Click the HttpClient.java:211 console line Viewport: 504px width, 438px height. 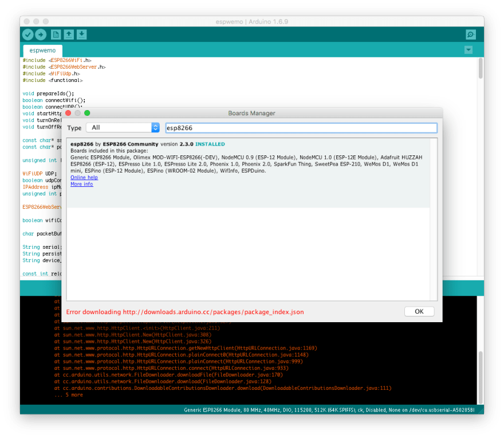137,328
